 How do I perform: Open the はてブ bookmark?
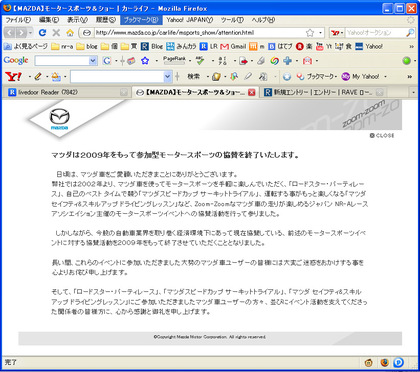pyautogui.click(x=280, y=46)
